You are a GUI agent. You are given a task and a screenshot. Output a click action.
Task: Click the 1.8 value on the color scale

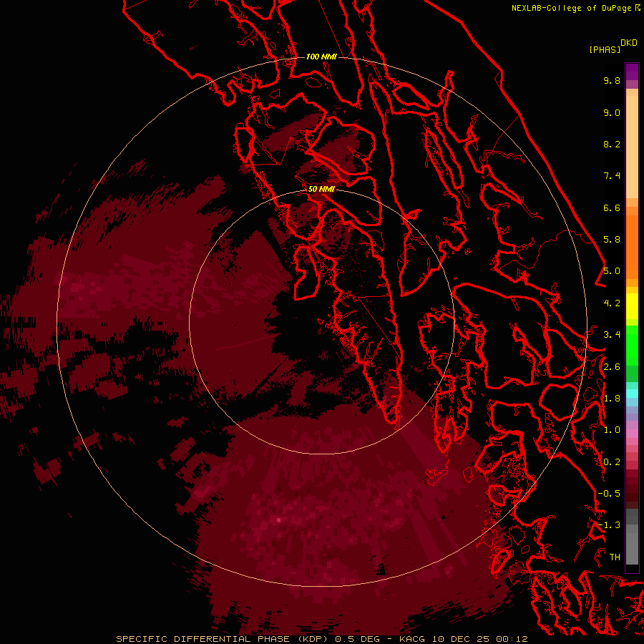[612, 399]
